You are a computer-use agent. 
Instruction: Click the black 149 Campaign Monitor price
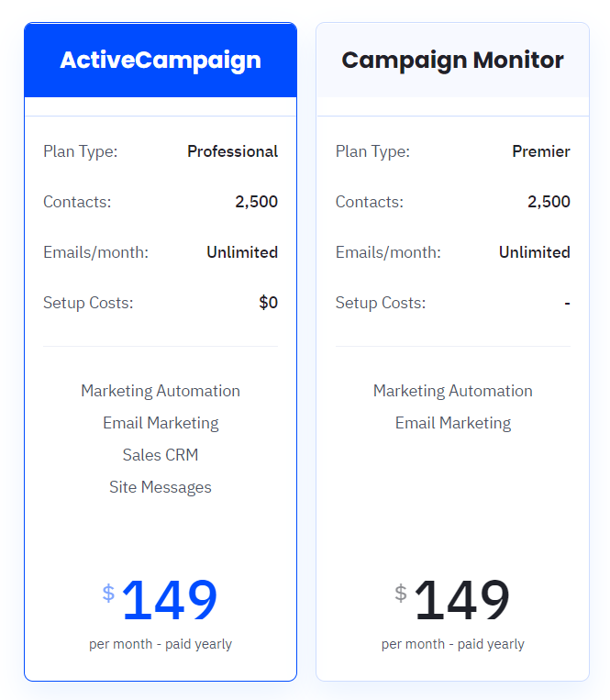pos(461,600)
